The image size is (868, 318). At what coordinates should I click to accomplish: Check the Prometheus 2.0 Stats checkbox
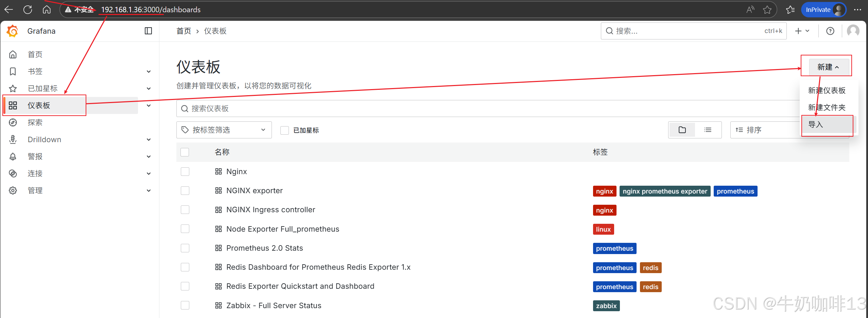tap(185, 248)
